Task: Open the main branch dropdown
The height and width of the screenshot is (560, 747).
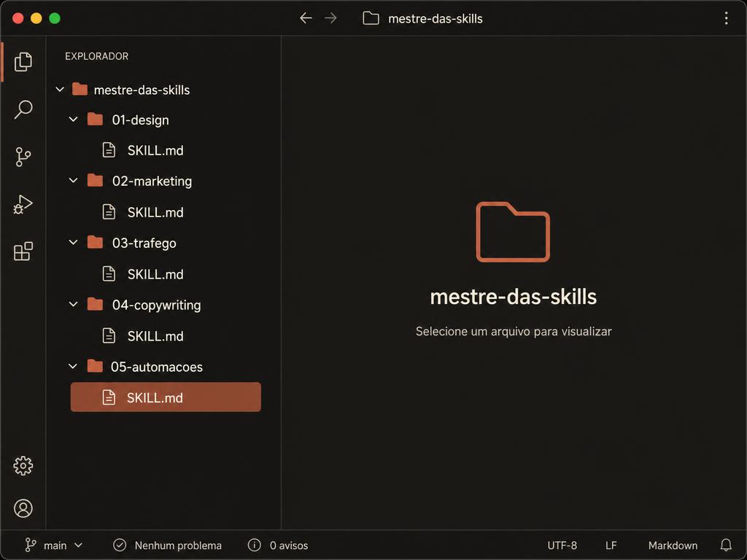Action: click(54, 545)
